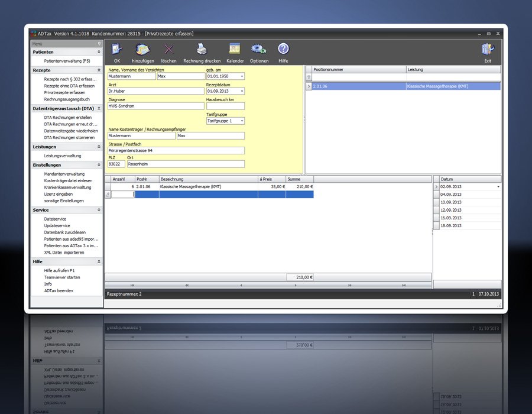Collapse the Rezepte menu group
Viewport: 532px width, 414px height.
[99, 70]
